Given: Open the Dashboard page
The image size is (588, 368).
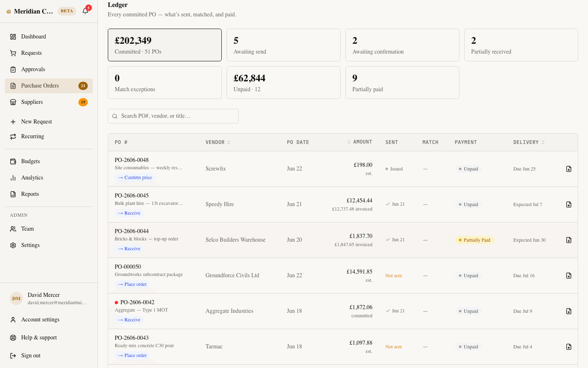Looking at the screenshot, I should pyautogui.click(x=49, y=37).
